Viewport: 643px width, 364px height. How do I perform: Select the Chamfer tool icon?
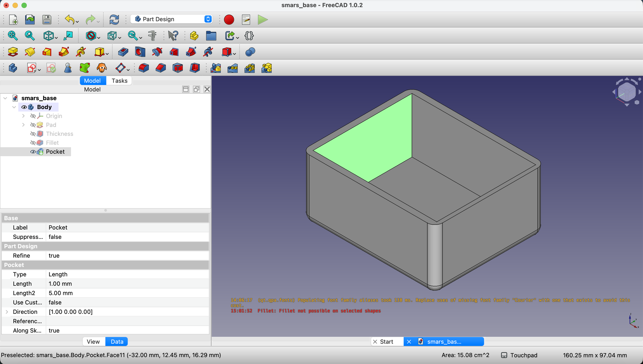(x=161, y=68)
